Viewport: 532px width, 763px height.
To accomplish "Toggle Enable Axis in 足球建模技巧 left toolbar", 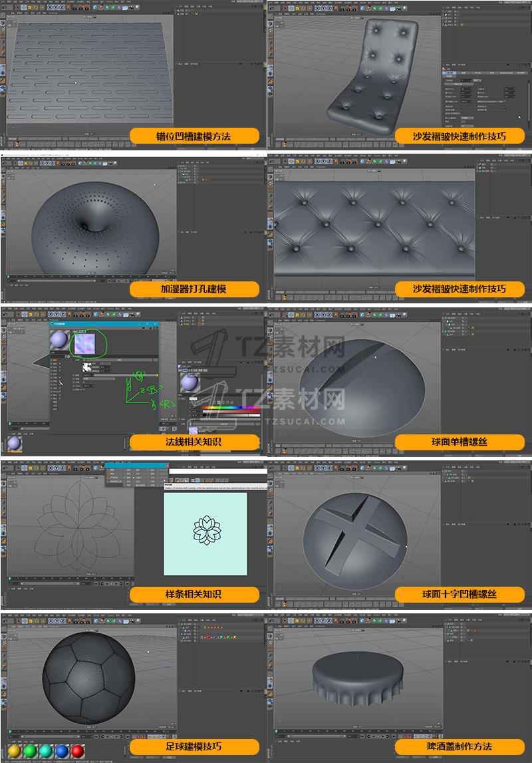I will (x=4, y=675).
